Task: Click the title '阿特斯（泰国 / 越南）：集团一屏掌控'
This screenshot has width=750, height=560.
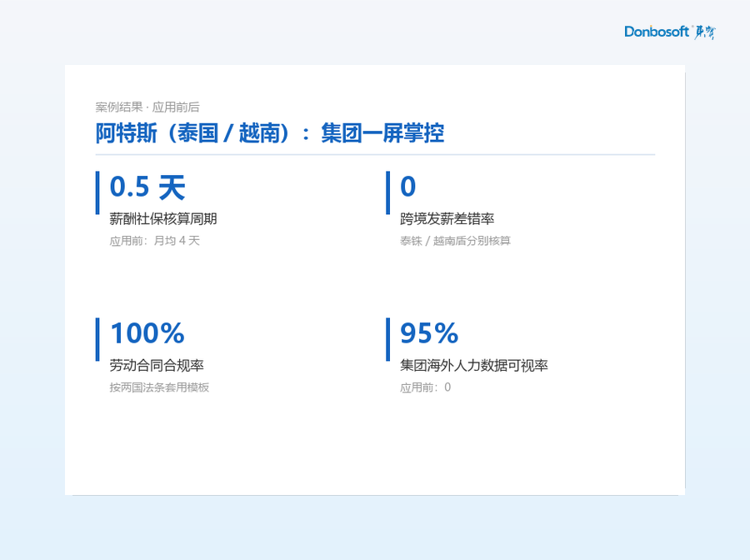Action: tap(270, 133)
